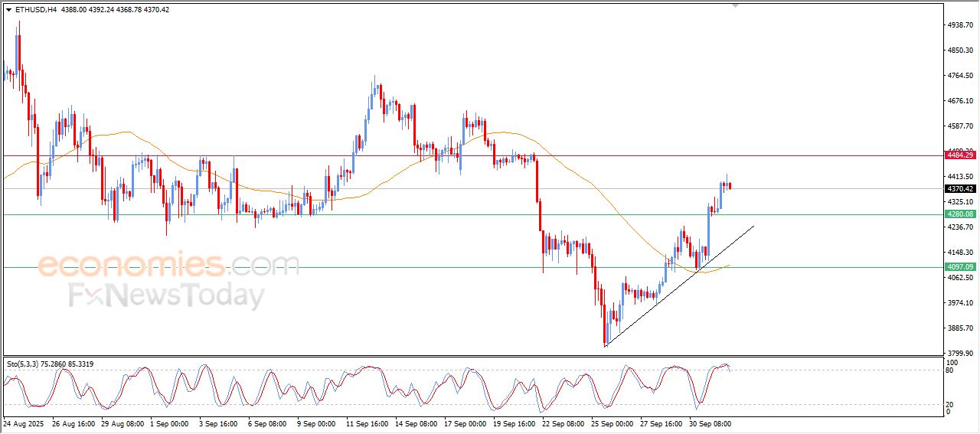Click the 80 level on stochastic scale
Image resolution: width=980 pixels, height=434 pixels.
click(950, 370)
